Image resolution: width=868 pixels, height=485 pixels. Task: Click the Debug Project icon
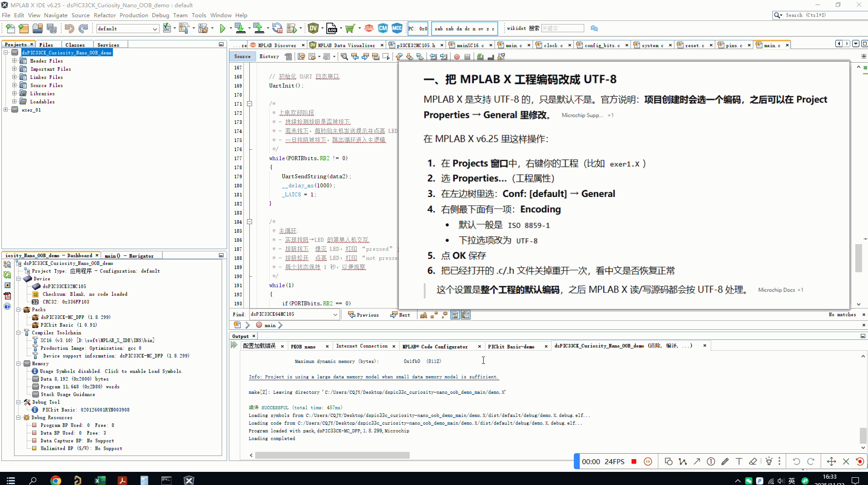(292, 29)
